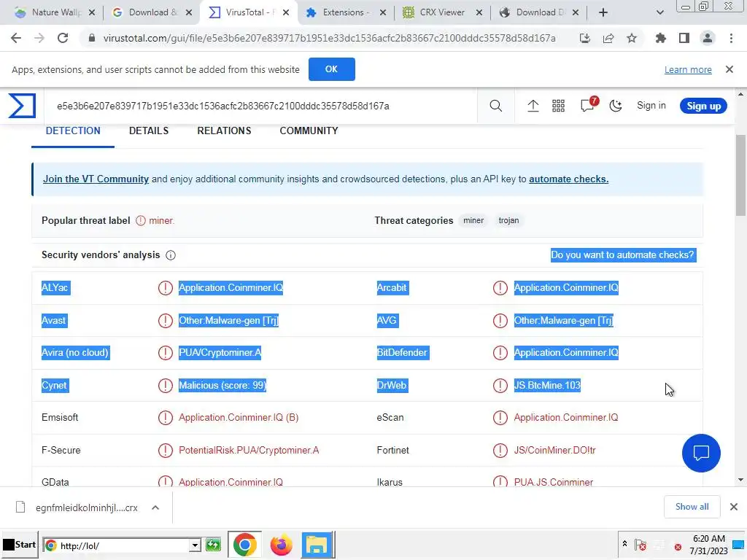Click Do you want to automate checks?
This screenshot has height=560, width=747.
point(623,254)
